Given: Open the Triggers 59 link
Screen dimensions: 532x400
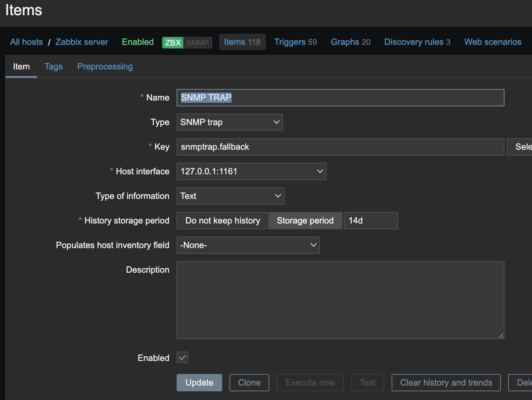Looking at the screenshot, I should pos(295,42).
